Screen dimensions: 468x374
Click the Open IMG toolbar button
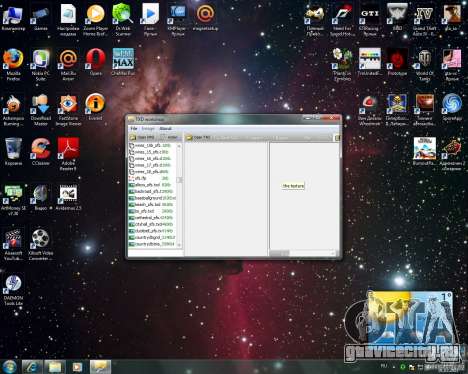(142, 137)
